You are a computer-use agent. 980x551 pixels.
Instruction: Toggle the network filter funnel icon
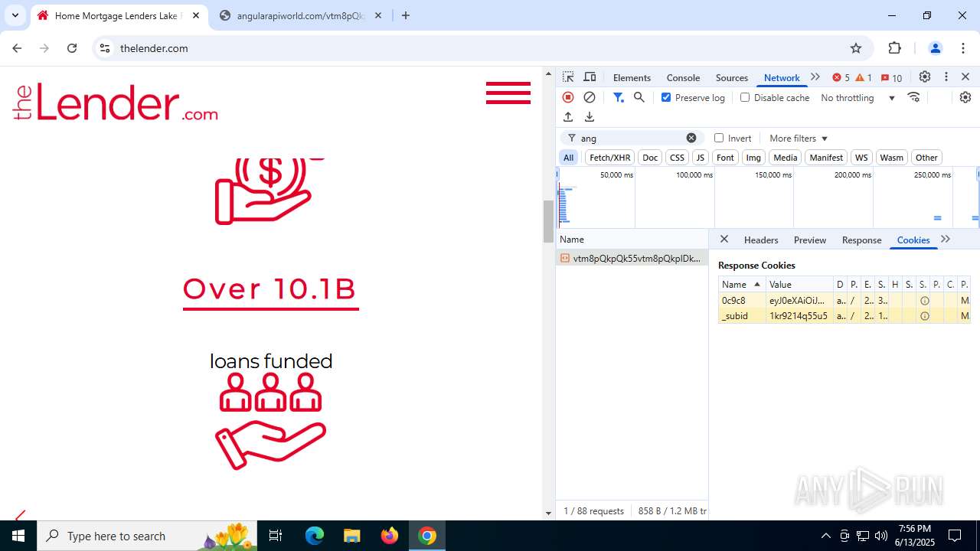[618, 97]
